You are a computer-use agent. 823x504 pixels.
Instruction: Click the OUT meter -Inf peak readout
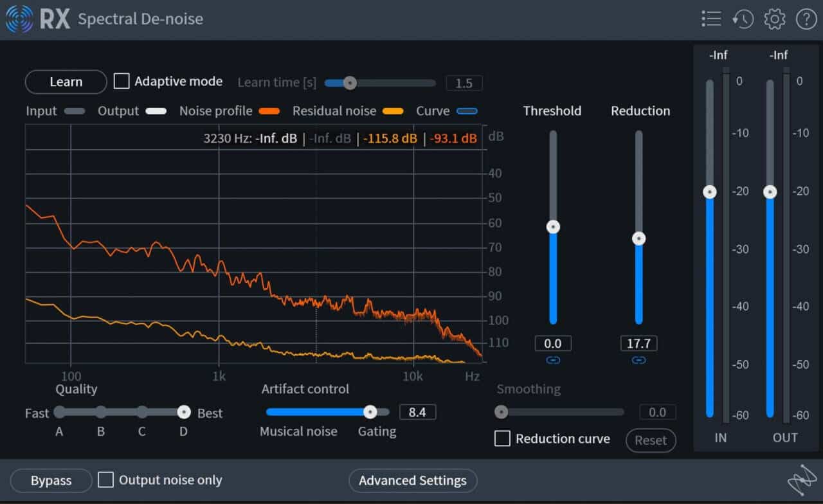[x=779, y=55]
